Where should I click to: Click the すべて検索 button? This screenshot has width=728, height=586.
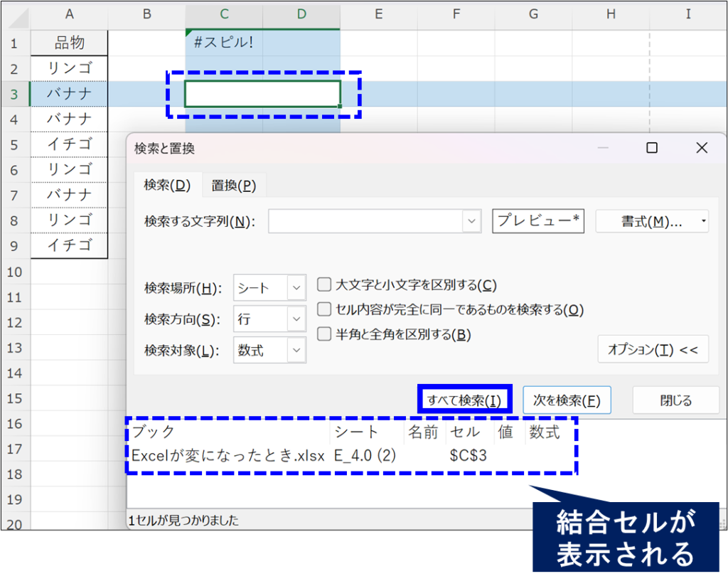[464, 400]
